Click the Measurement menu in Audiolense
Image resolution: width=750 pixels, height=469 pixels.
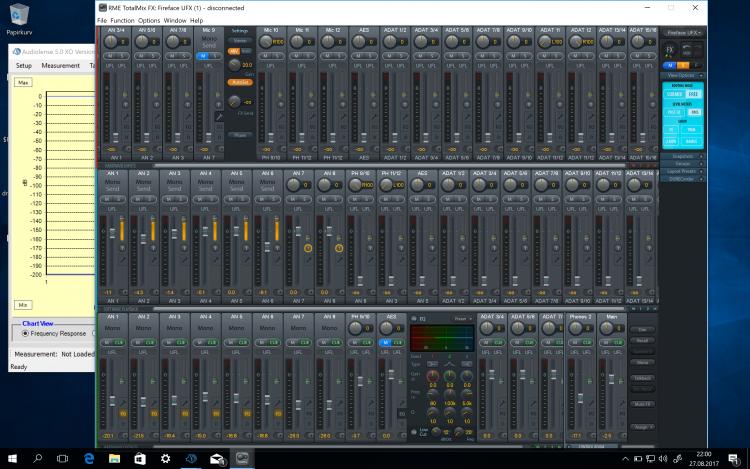60,65
